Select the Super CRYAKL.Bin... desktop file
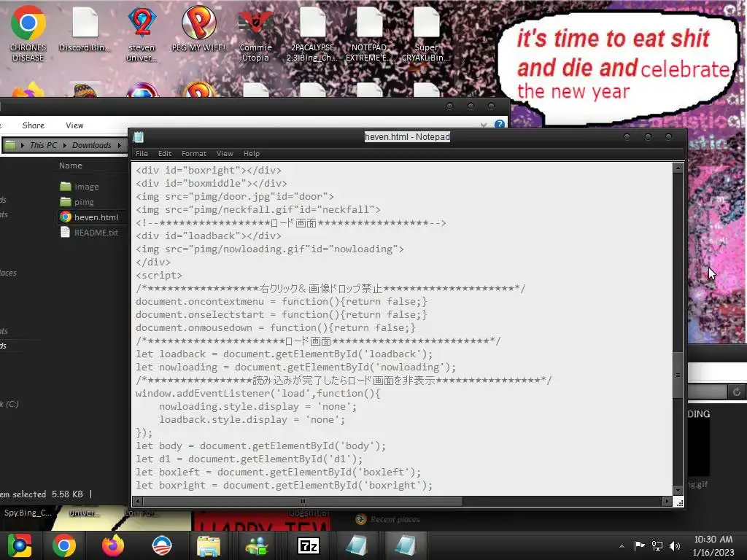 coord(426,34)
